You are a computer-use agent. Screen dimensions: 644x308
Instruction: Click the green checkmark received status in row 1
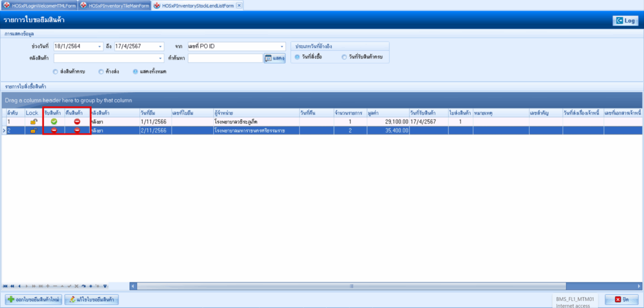tap(54, 122)
